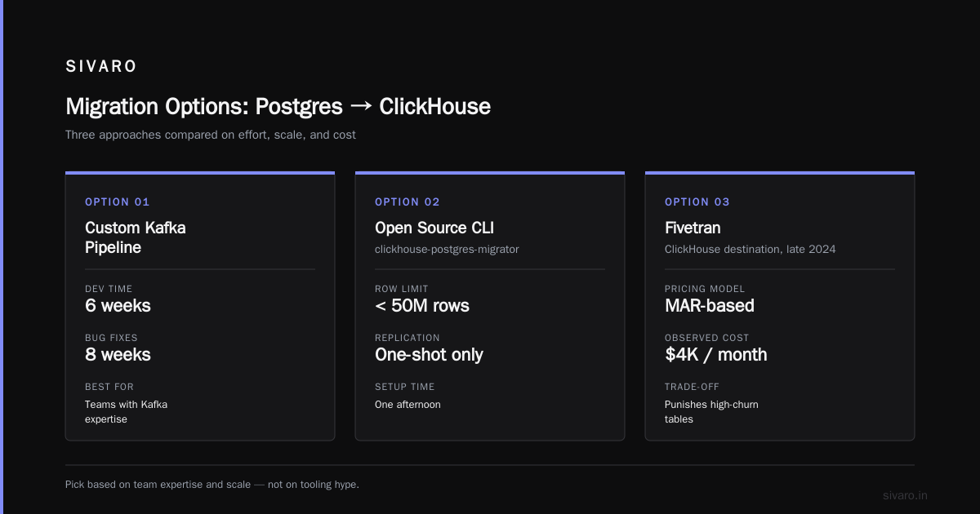The height and width of the screenshot is (514, 980).
Task: Click the 'Pick based on team expertise' footer note
Action: (212, 485)
